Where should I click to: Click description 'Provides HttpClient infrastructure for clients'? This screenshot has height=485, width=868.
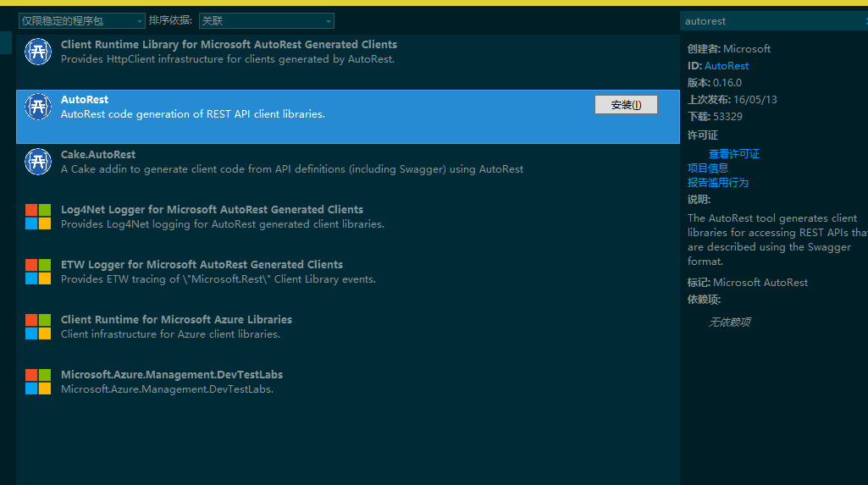[x=228, y=59]
